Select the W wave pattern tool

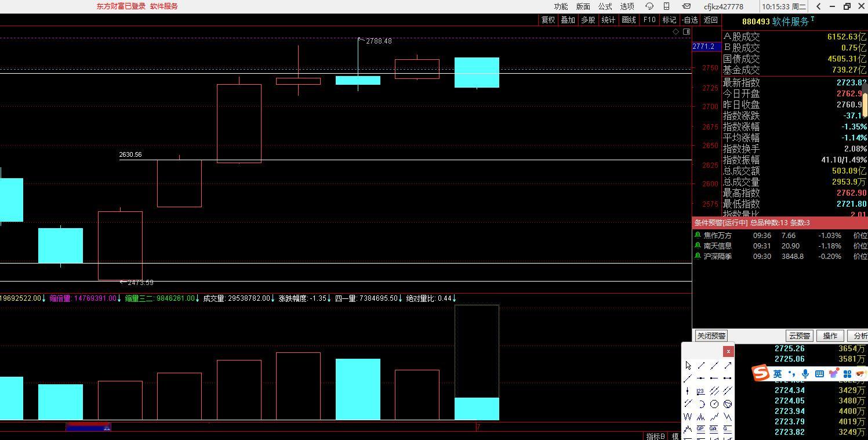(688, 417)
